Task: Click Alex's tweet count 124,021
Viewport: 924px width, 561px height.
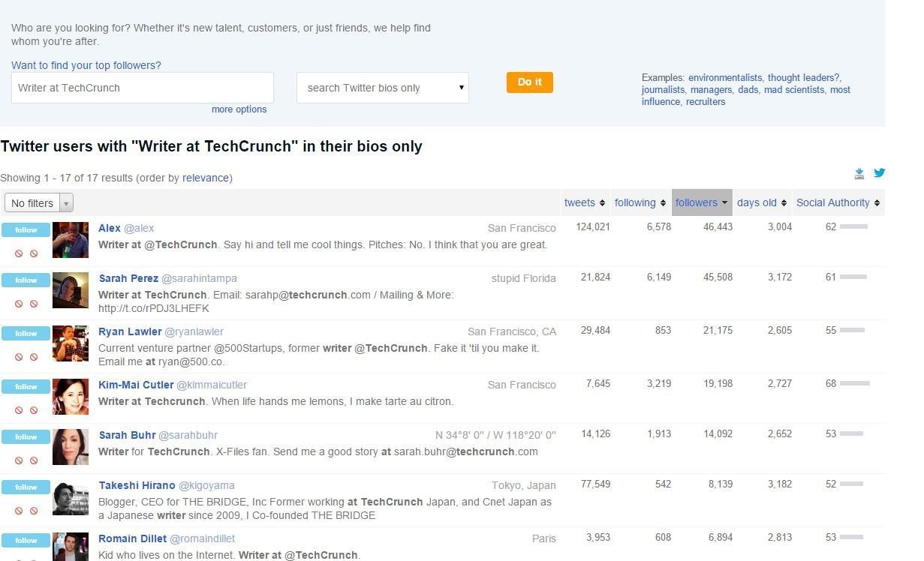Action: tap(593, 227)
